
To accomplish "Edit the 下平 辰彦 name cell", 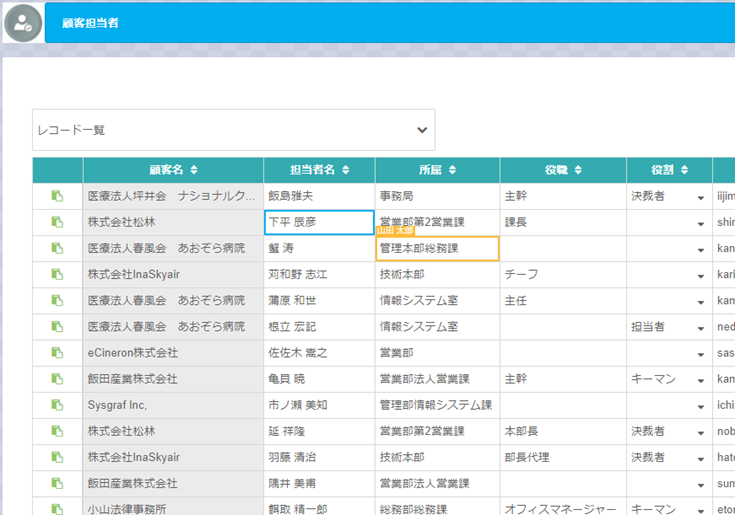I will (x=319, y=222).
